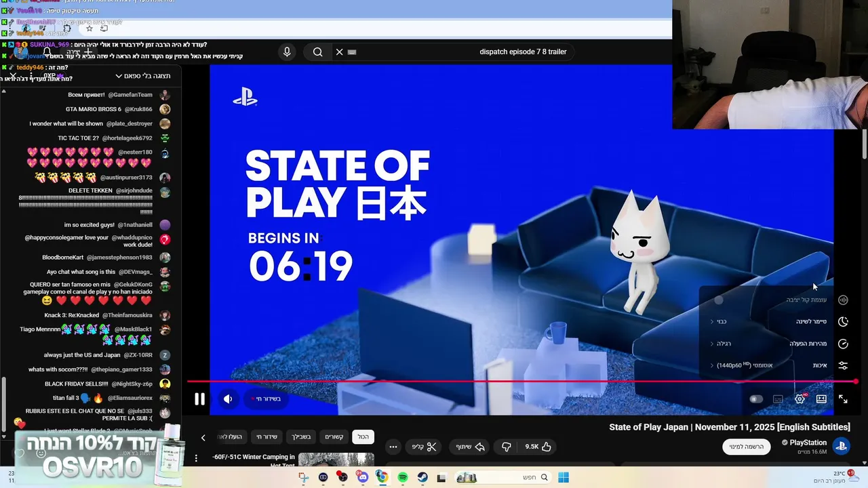
Task: Bookmark the page with the star icon
Action: (89, 28)
